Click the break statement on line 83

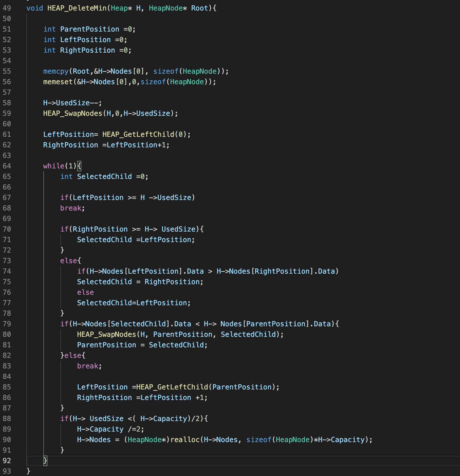click(90, 366)
